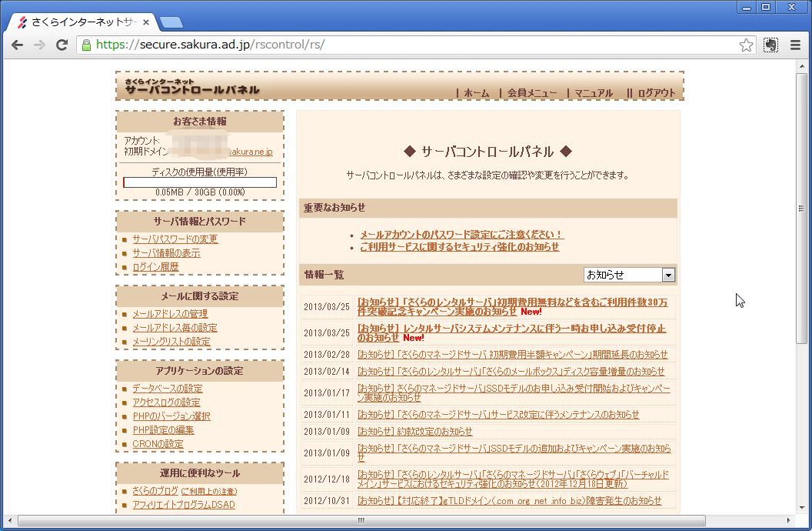
Task: Open 2013/01/09 SSDモデルの追加 news
Action: (514, 453)
